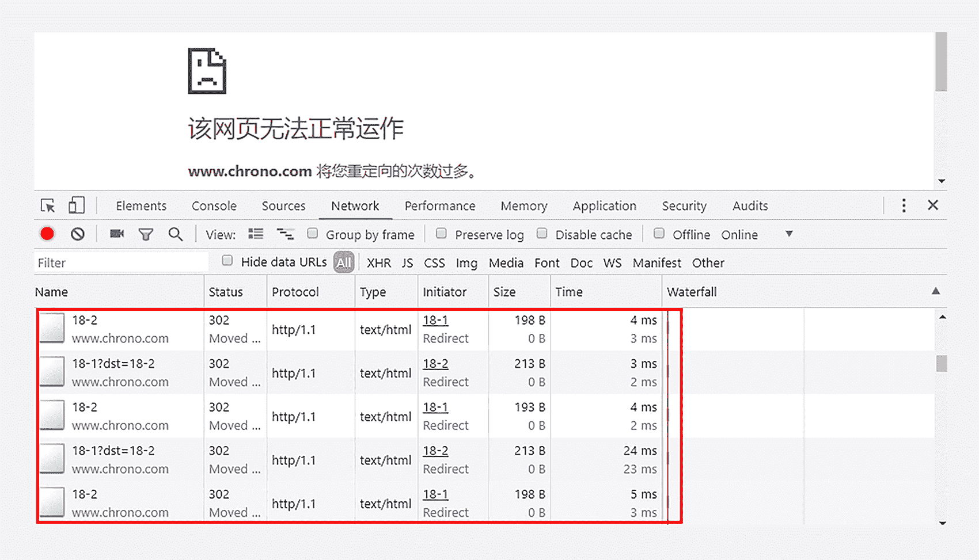Click the Waterfall column sort arrow

coord(936,291)
